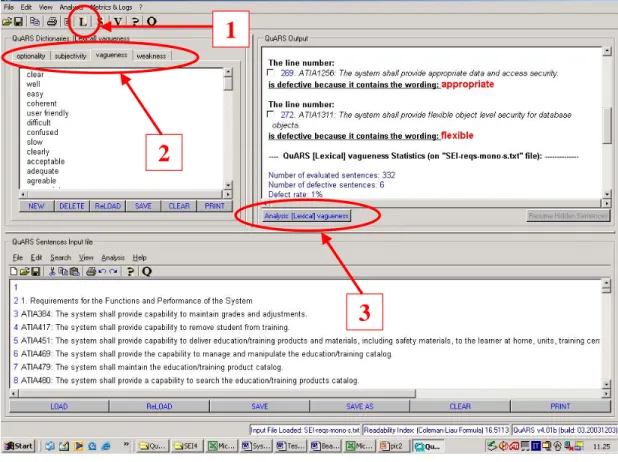Viewport: 618px width, 462px height.
Task: Click the Q icon in sentences editor toolbar
Action: click(x=147, y=271)
